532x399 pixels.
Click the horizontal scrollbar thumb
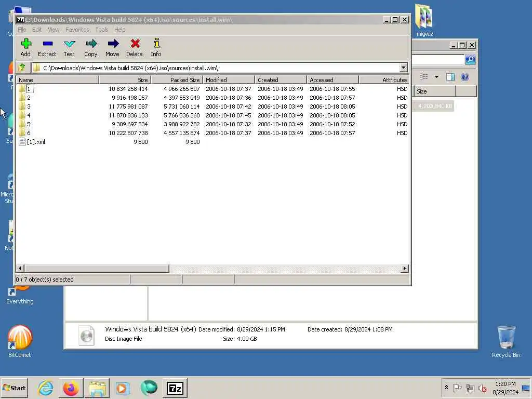[x=96, y=269]
